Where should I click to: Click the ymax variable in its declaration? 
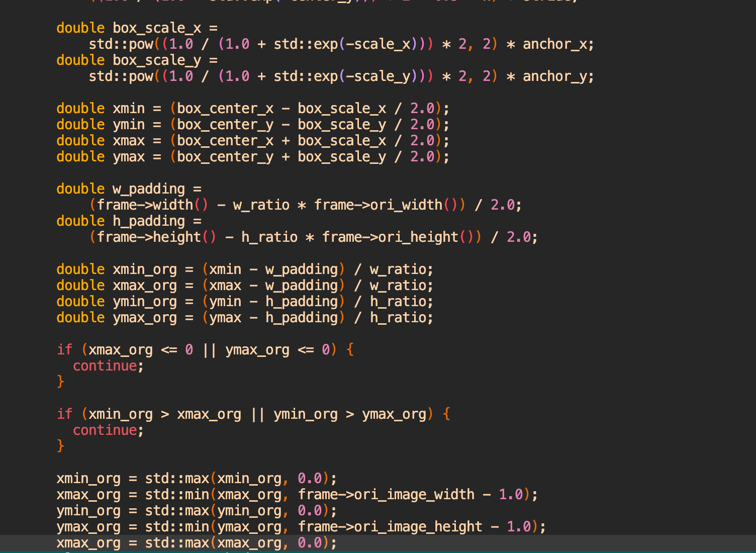point(129,157)
